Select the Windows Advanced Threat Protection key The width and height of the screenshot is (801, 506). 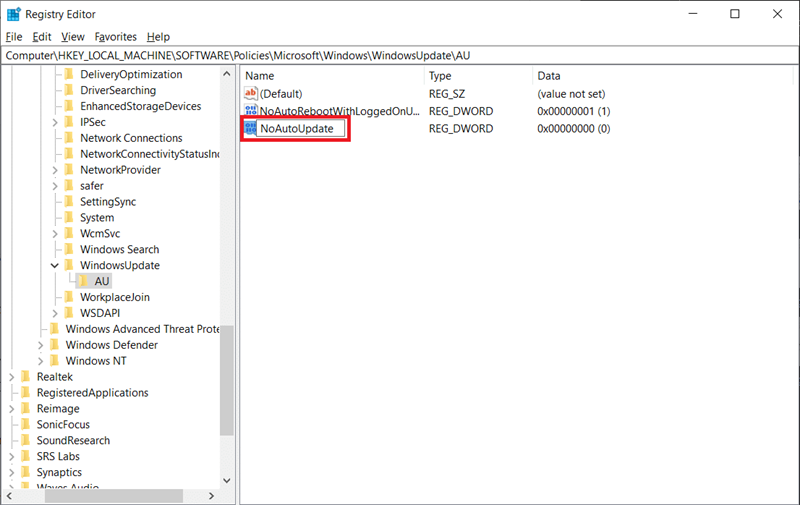click(142, 329)
